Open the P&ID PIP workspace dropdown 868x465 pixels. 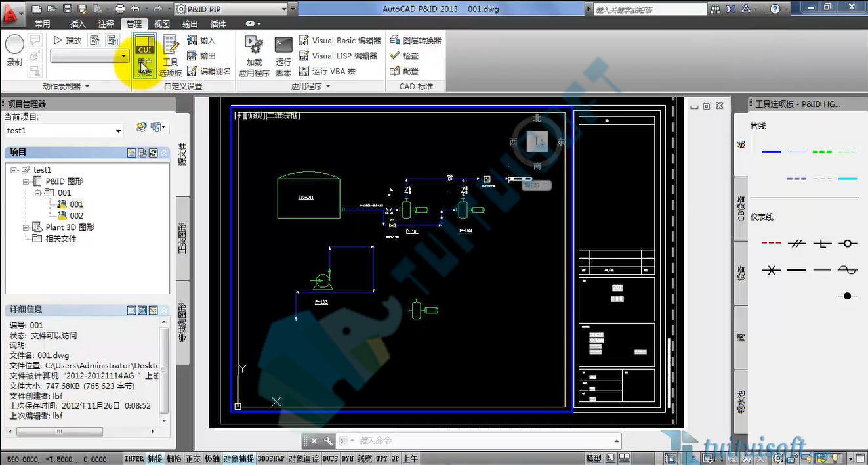[232, 9]
